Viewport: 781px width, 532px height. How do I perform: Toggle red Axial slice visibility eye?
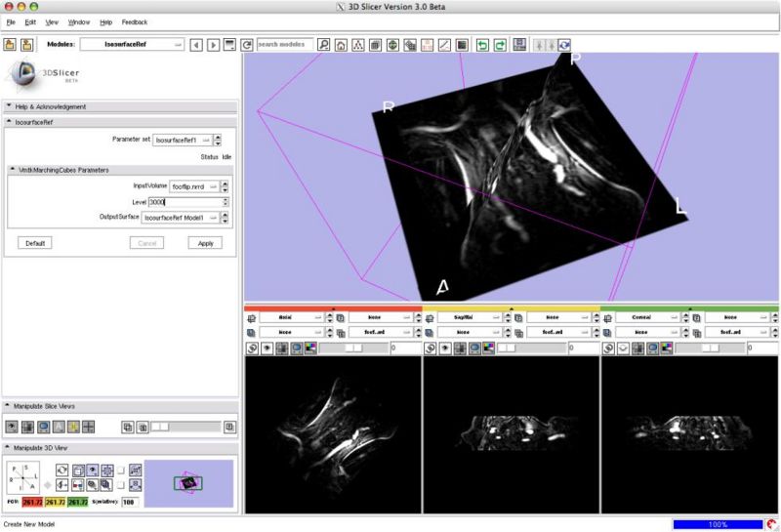[267, 348]
